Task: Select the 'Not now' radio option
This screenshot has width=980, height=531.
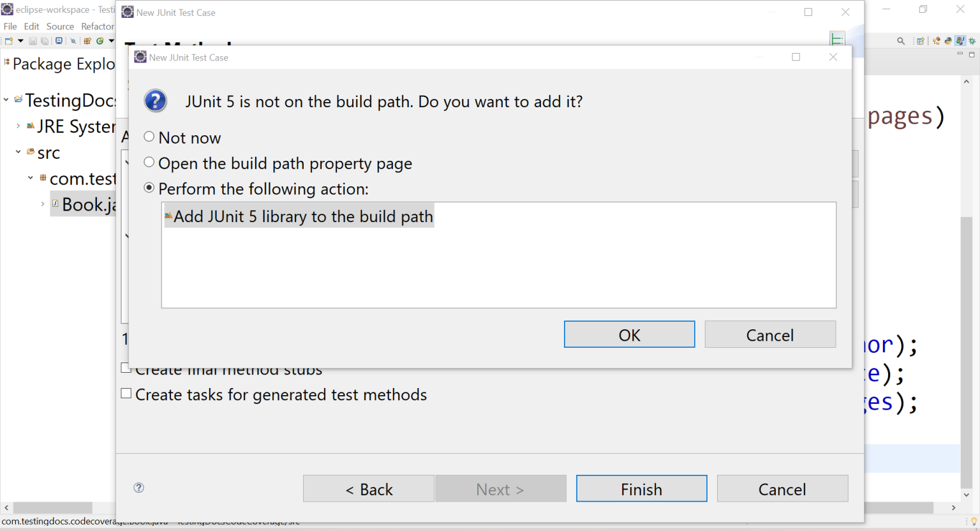Action: (x=149, y=137)
